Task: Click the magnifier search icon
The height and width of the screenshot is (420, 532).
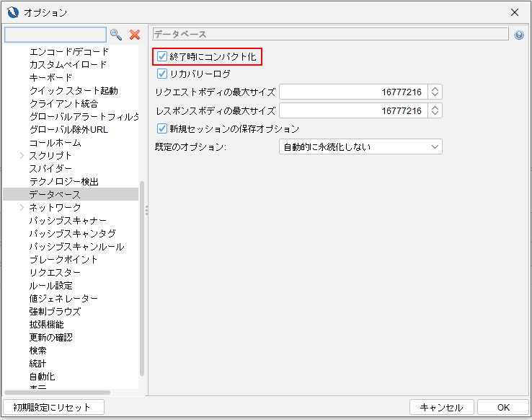Action: click(x=115, y=35)
